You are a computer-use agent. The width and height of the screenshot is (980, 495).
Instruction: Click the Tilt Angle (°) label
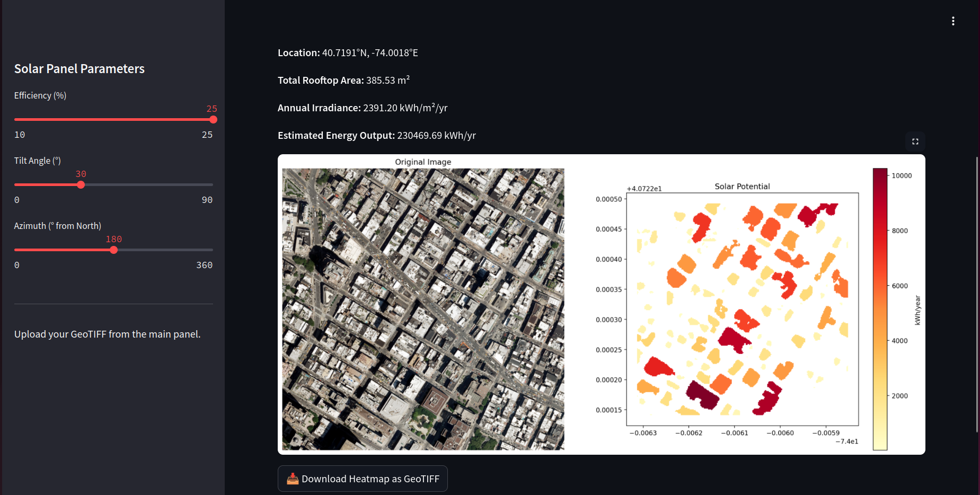point(38,161)
